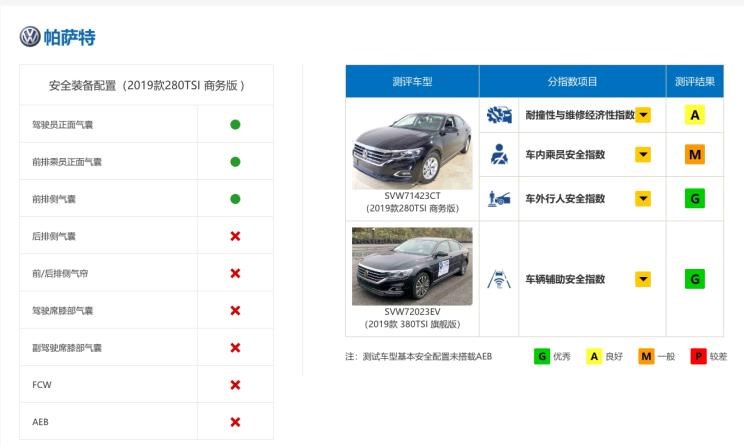Viewport: 744px width, 446px height.
Task: Click the 车内乘员安全指数 label
Action: point(565,155)
